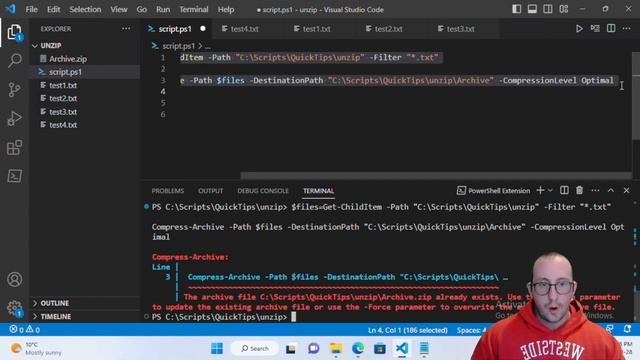
Task: Open the Selection menu
Action: click(85, 9)
